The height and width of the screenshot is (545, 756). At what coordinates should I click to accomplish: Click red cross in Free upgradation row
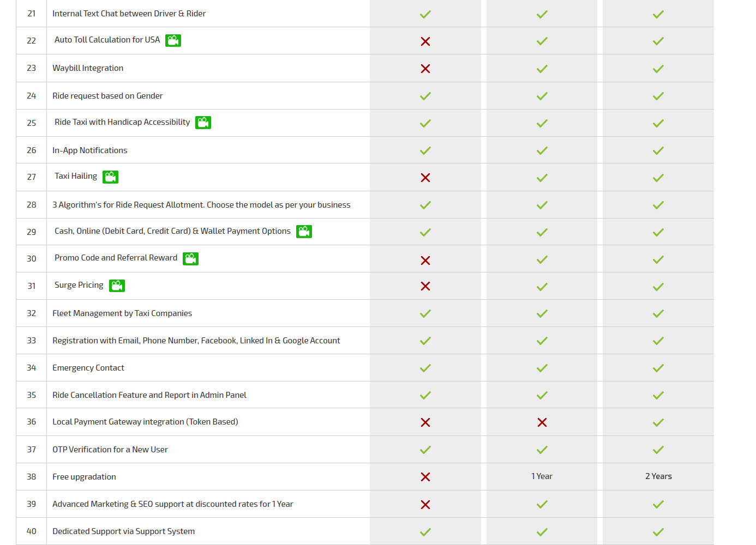pos(425,477)
